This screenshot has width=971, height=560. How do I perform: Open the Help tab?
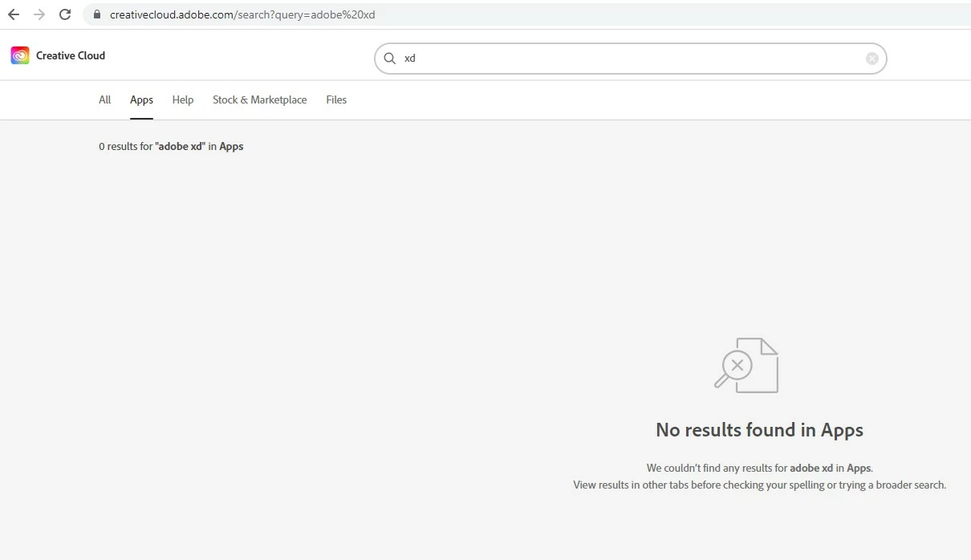click(183, 99)
